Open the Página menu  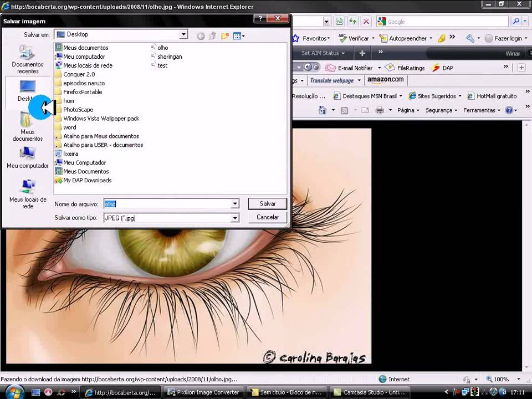[x=408, y=110]
